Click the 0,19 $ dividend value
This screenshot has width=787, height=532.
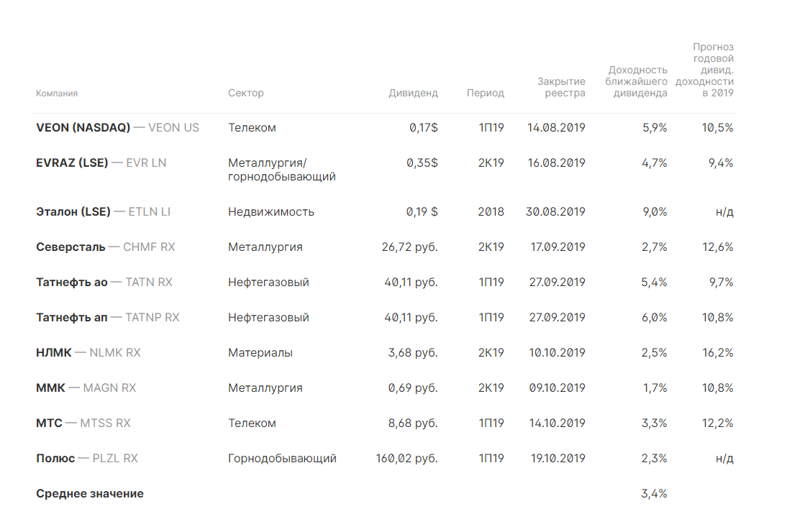[x=422, y=211]
